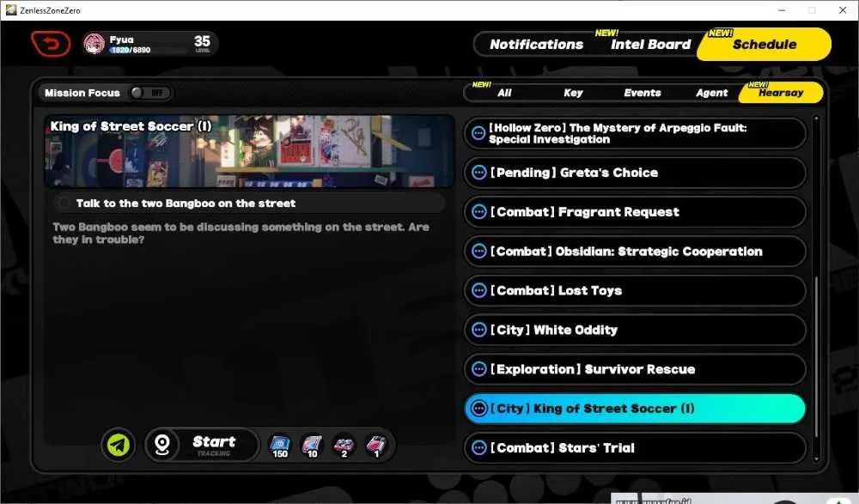The width and height of the screenshot is (859, 504).
Task: Click the green paper-plane teleport icon
Action: pyautogui.click(x=119, y=444)
